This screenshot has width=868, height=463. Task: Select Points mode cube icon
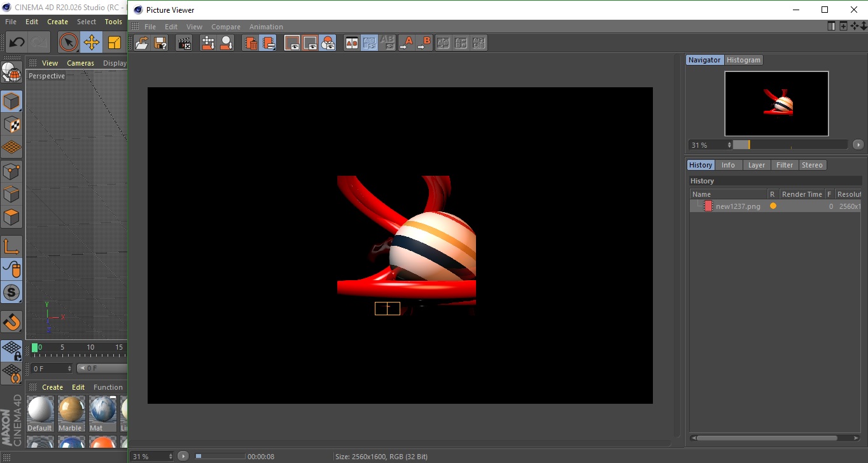click(11, 171)
